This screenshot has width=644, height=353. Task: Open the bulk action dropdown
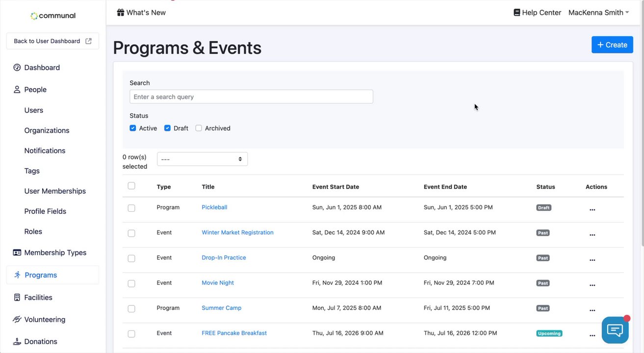(x=202, y=159)
